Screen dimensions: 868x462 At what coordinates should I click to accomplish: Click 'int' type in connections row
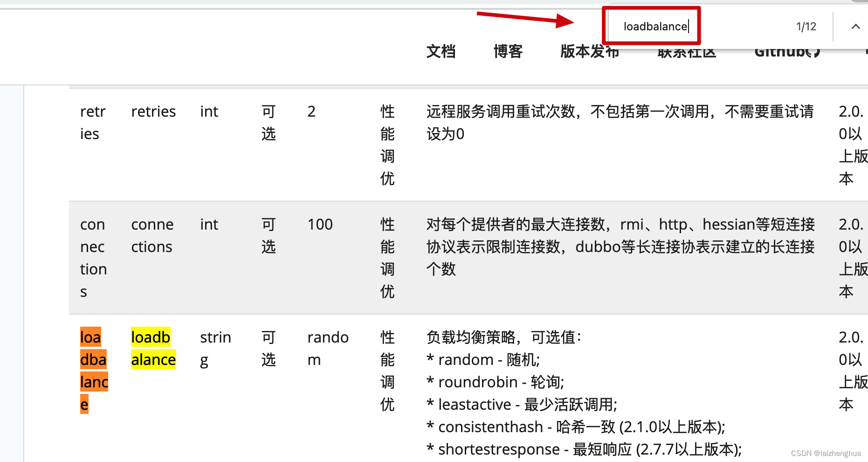[x=209, y=224]
